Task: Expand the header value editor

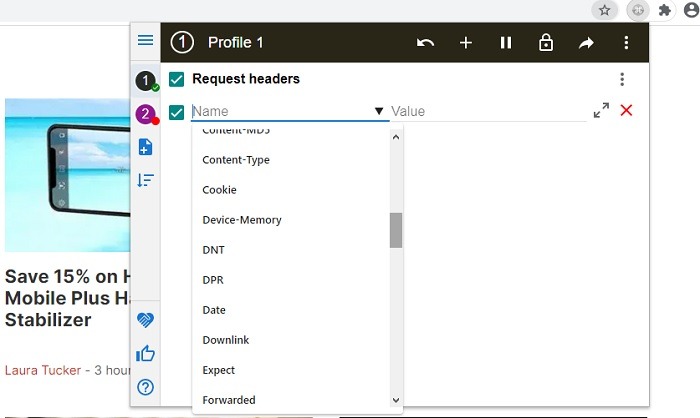Action: [601, 110]
